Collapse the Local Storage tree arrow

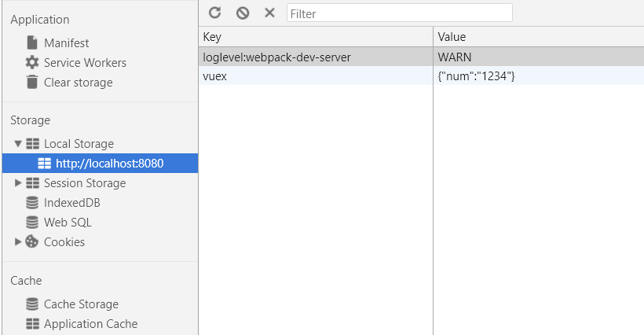[18, 144]
